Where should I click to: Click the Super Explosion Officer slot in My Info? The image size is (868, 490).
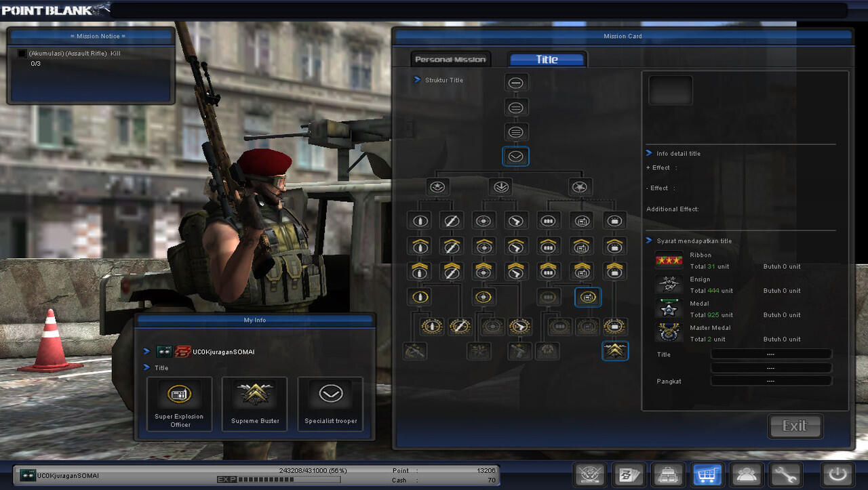point(179,404)
